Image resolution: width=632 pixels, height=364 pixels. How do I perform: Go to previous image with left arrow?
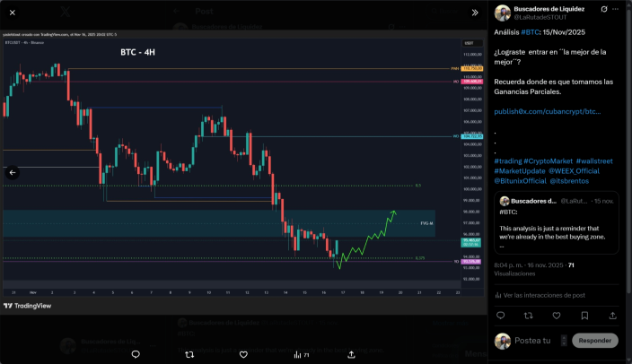(x=13, y=173)
